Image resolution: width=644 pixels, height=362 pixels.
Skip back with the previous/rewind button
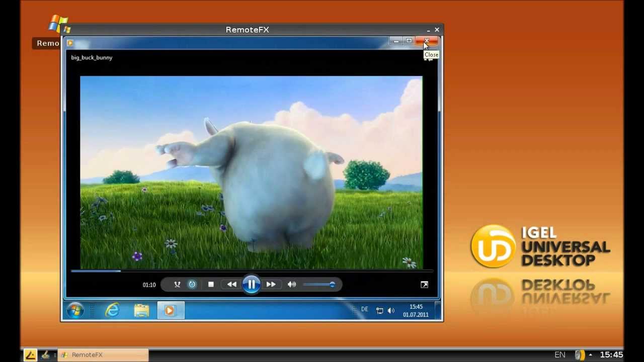231,285
